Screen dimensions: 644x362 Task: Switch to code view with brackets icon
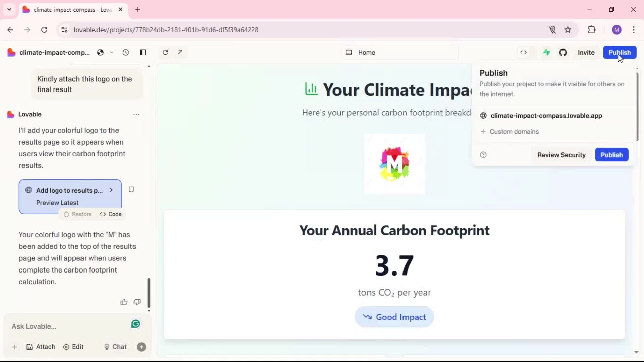click(x=523, y=52)
